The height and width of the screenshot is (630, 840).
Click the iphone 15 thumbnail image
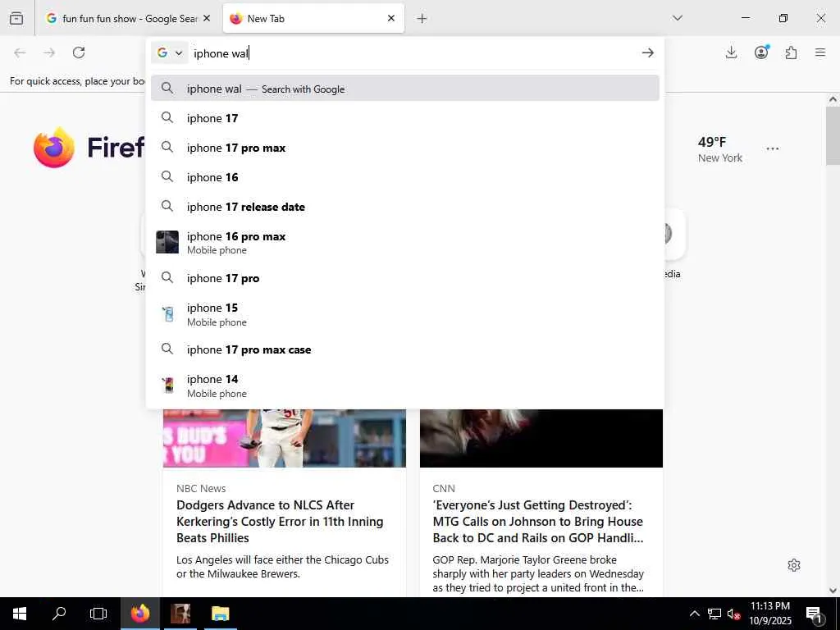[168, 314]
